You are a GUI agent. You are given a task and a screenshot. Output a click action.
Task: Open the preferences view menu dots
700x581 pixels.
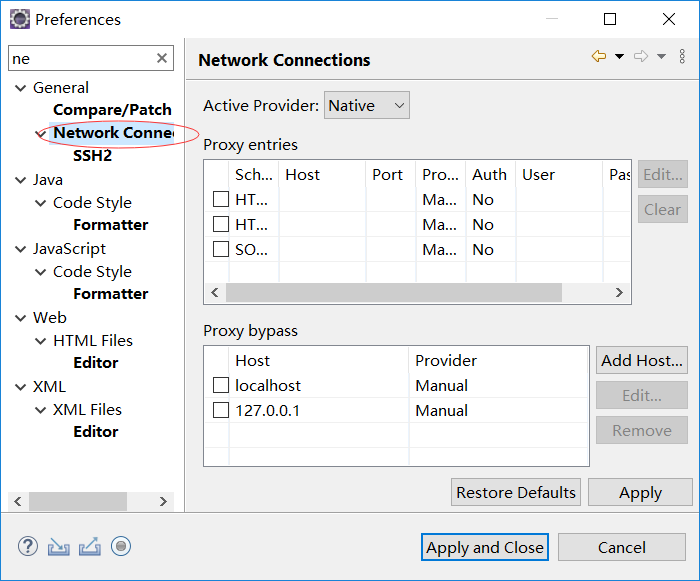[683, 57]
